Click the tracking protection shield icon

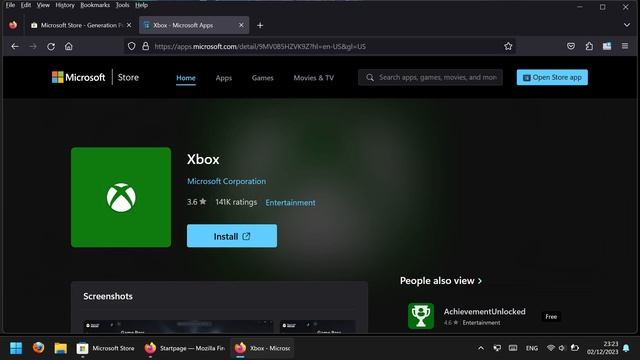131,47
